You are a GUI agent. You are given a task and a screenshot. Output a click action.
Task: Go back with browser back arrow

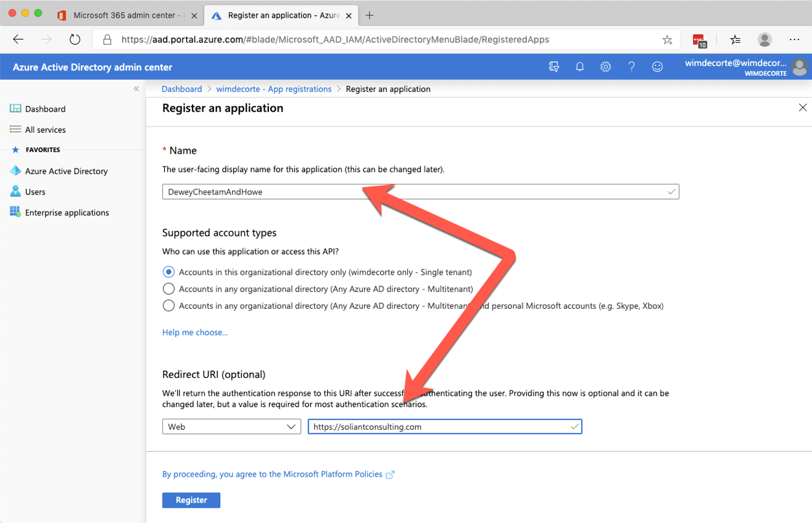tap(19, 40)
